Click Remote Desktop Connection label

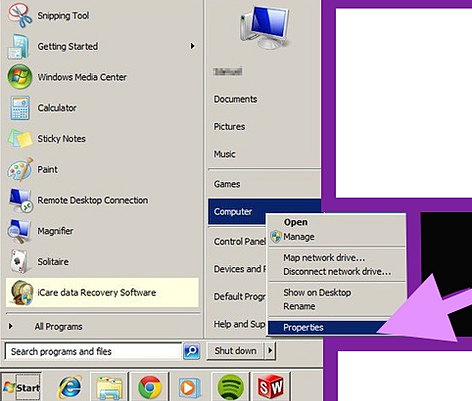[x=93, y=200]
